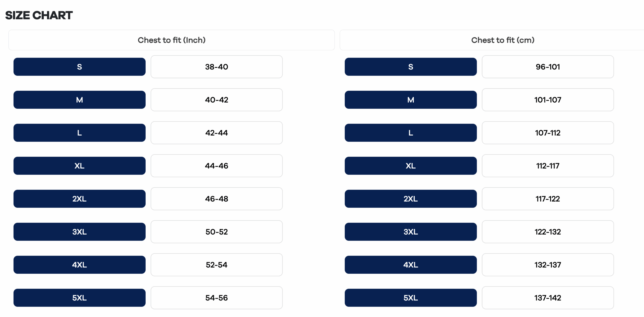Click the SIZE CHART heading
The image size is (644, 317).
click(x=39, y=16)
